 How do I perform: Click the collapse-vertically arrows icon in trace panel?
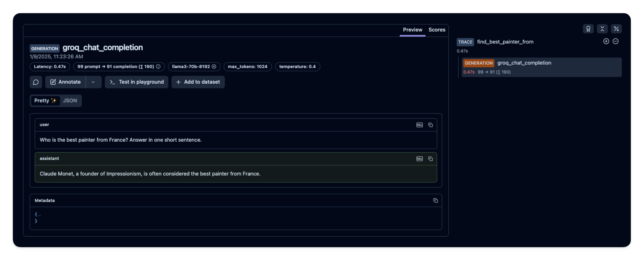click(602, 29)
